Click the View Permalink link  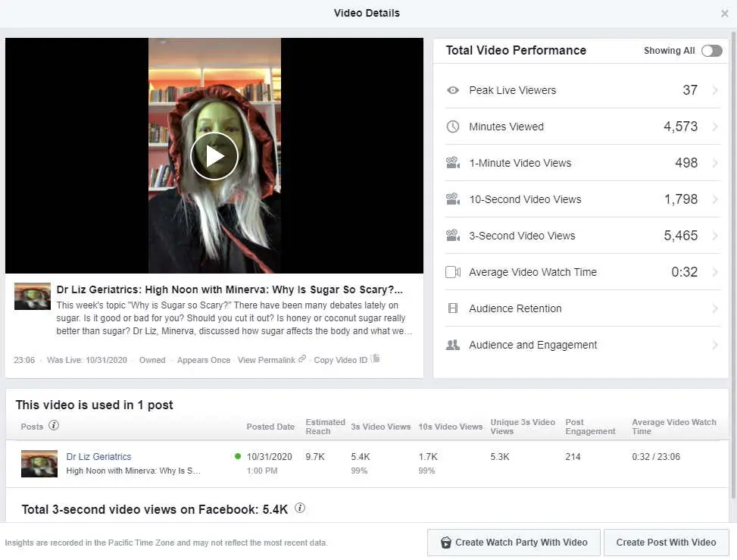click(267, 360)
